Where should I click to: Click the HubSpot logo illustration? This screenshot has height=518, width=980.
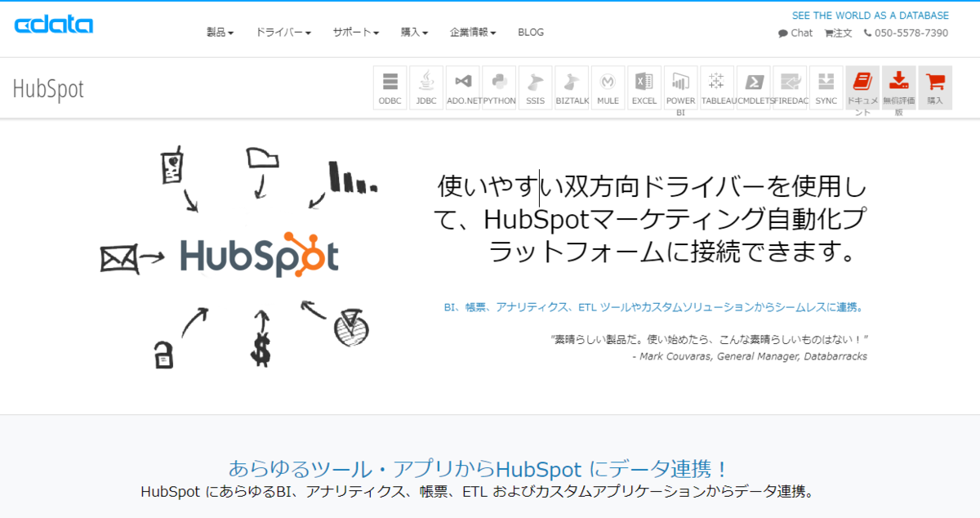(x=260, y=254)
